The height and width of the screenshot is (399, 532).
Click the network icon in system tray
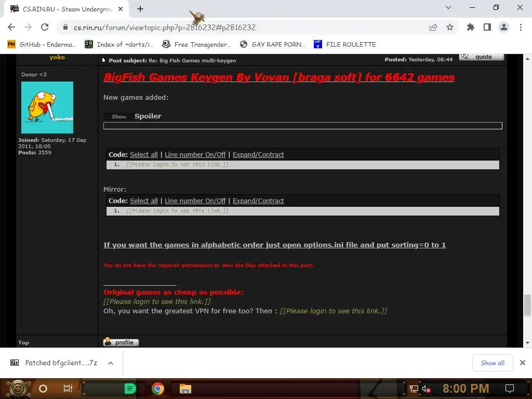click(414, 389)
